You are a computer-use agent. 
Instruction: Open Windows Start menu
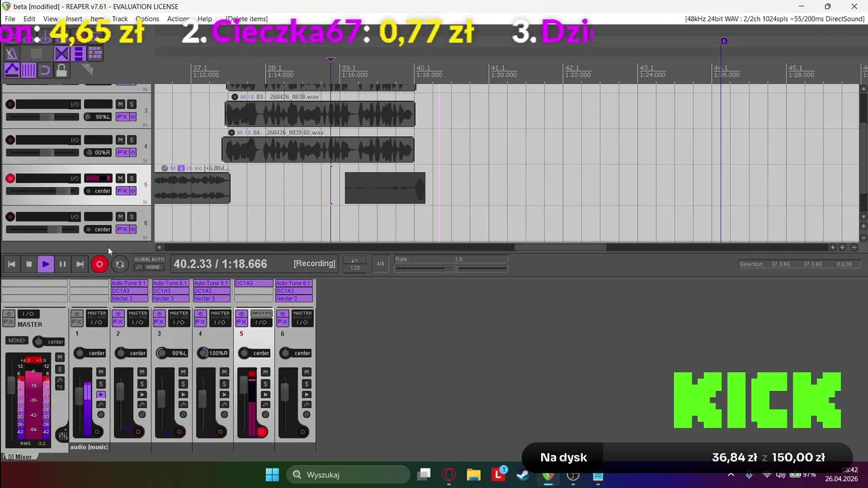click(x=272, y=474)
